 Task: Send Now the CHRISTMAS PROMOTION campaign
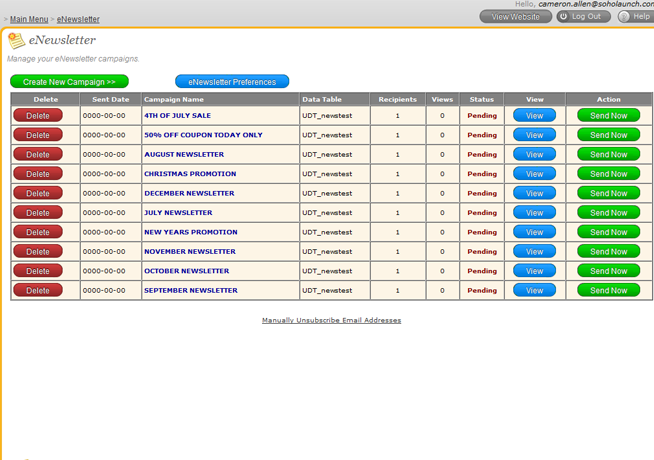click(x=608, y=174)
